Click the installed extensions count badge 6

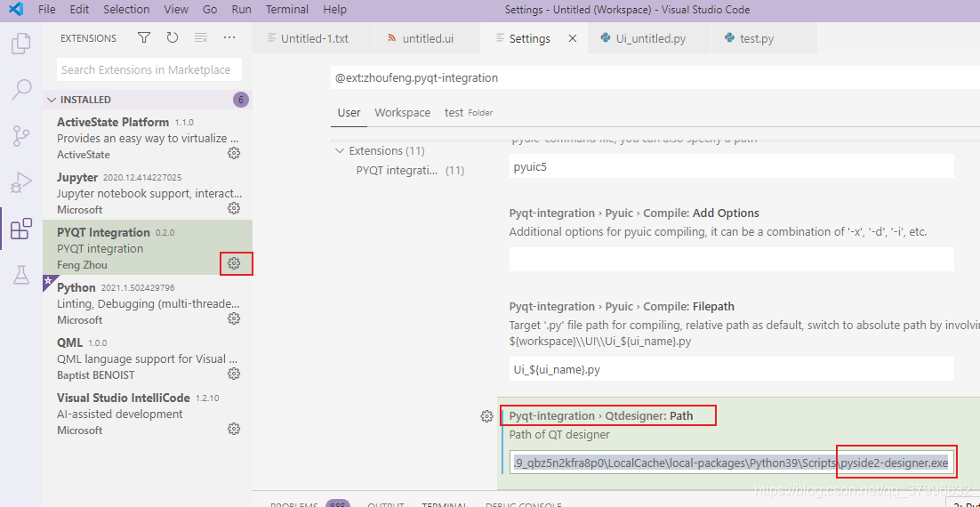pyautogui.click(x=241, y=100)
